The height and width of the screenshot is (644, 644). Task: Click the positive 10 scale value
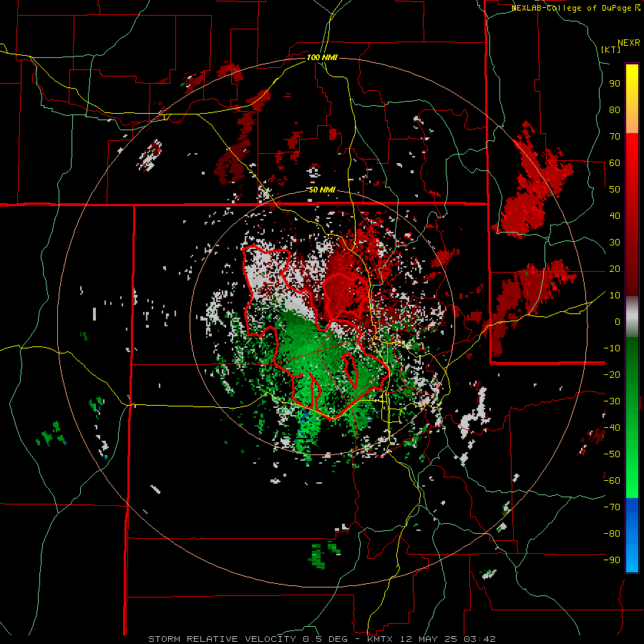click(615, 296)
